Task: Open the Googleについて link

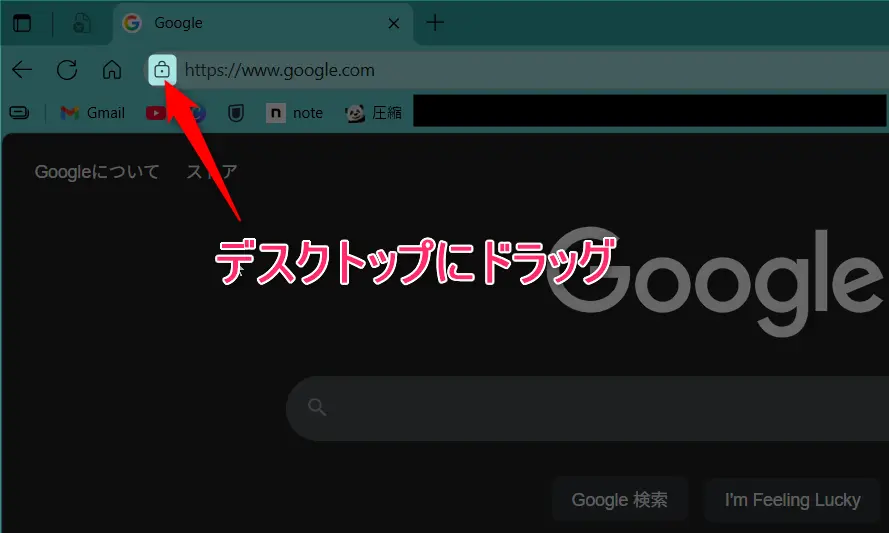Action: tap(97, 172)
